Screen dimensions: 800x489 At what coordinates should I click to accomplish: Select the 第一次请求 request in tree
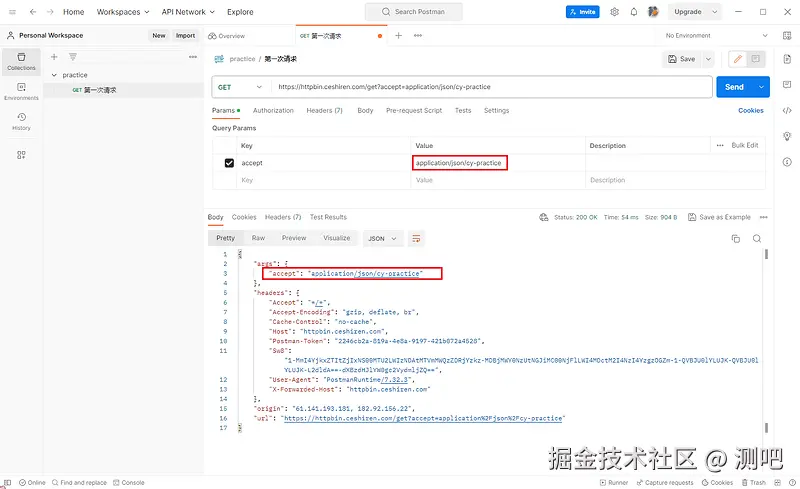click(x=123, y=90)
